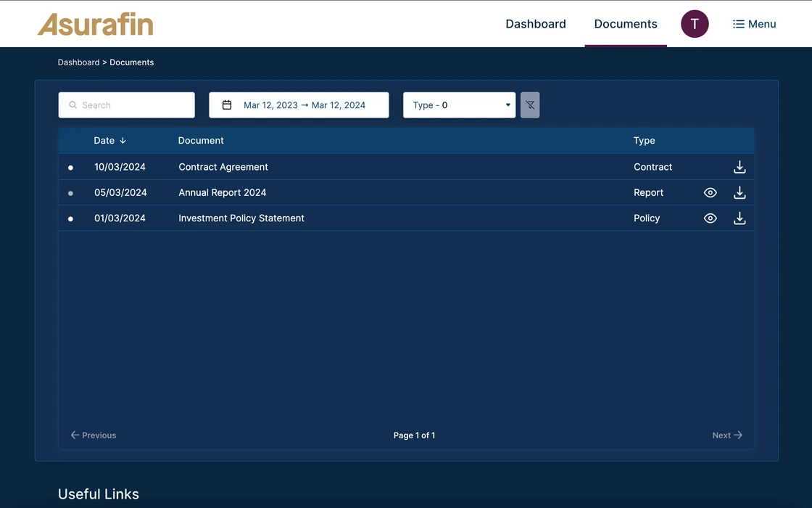Click the Type column header
Viewport: 812px width, 508px height.
tap(645, 141)
